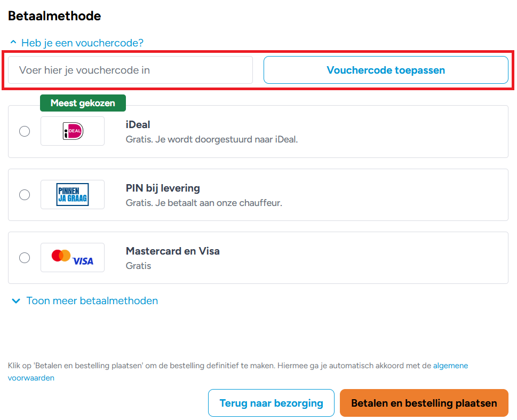The image size is (517, 420).
Task: Click the PIN bij levering label
Action: click(x=162, y=188)
